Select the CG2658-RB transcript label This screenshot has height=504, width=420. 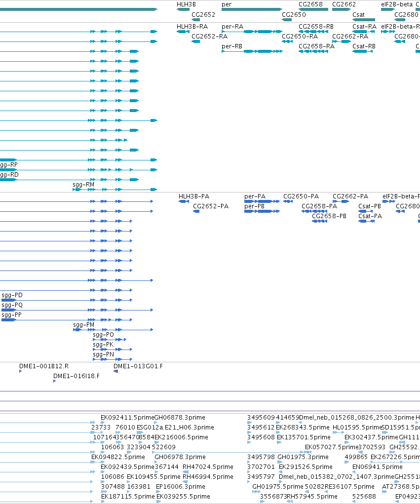pyautogui.click(x=316, y=26)
